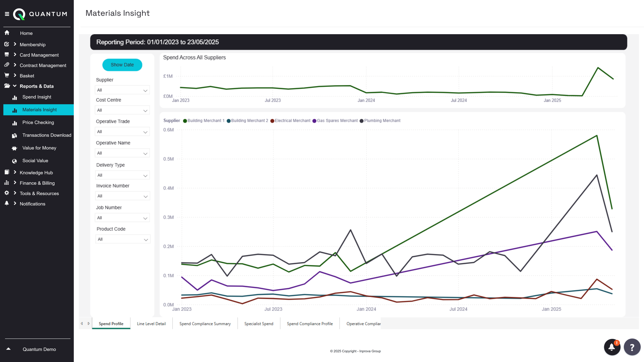Click the Basket cart icon
Viewport: 644px width, 362px height.
pyautogui.click(x=7, y=75)
